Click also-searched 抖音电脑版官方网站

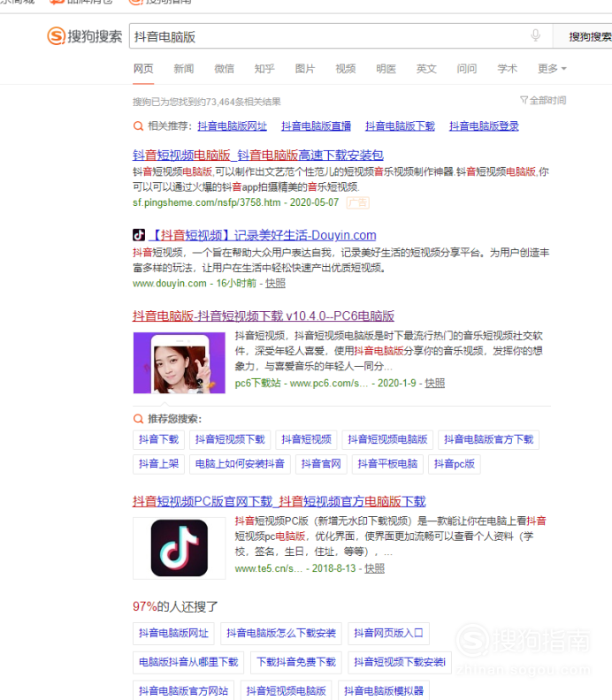point(184,690)
